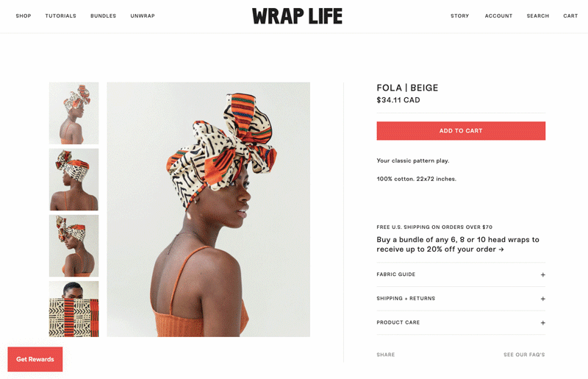This screenshot has height=379, width=588.
Task: Click the Wrap Life logo
Action: (297, 16)
